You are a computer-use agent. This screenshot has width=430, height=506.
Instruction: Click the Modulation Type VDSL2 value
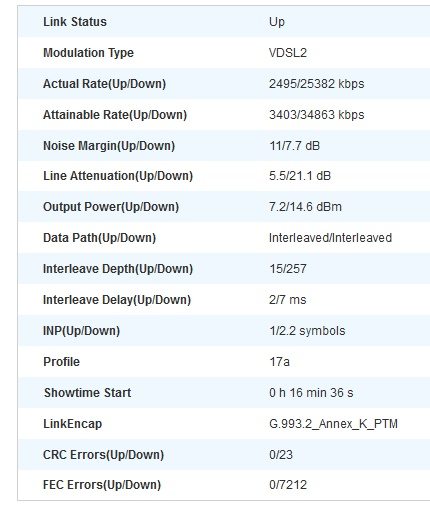[288, 53]
